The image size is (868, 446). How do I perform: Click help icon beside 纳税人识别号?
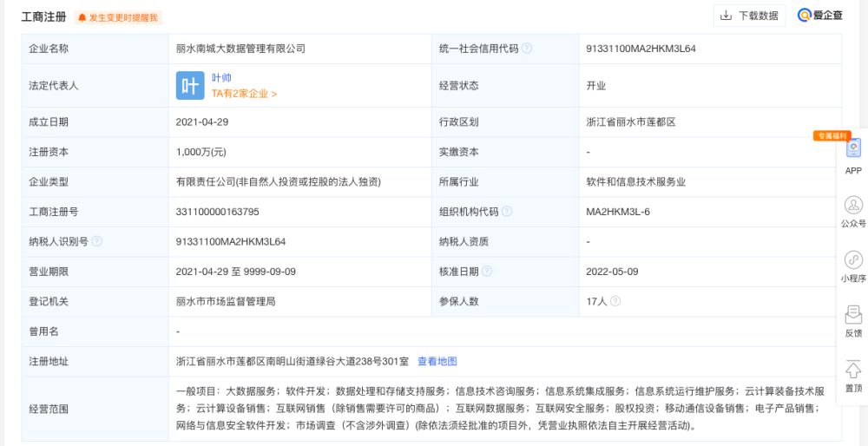pos(97,241)
